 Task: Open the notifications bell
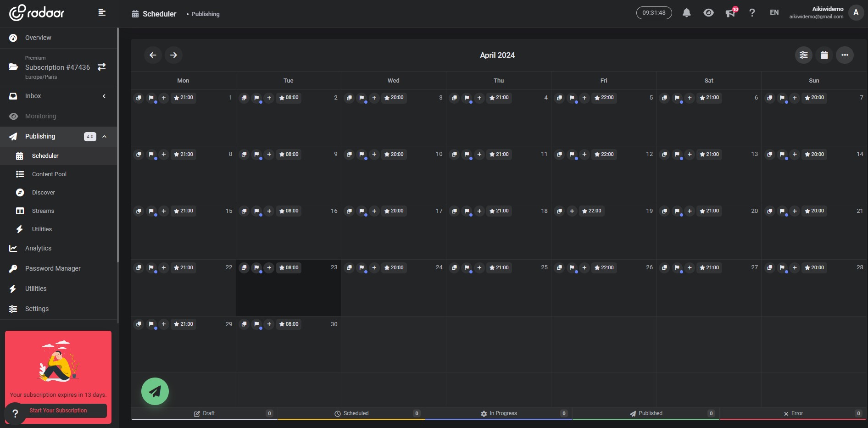(x=686, y=13)
